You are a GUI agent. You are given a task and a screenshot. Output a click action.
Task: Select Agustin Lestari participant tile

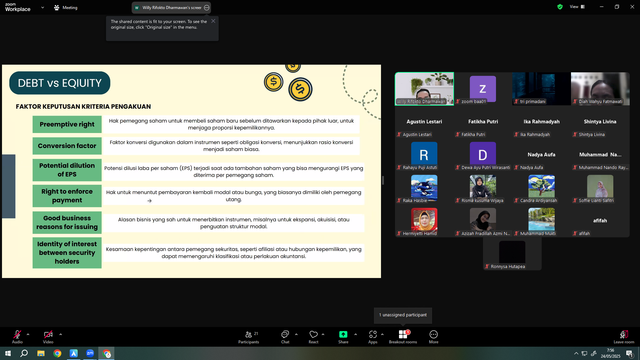coord(424,122)
